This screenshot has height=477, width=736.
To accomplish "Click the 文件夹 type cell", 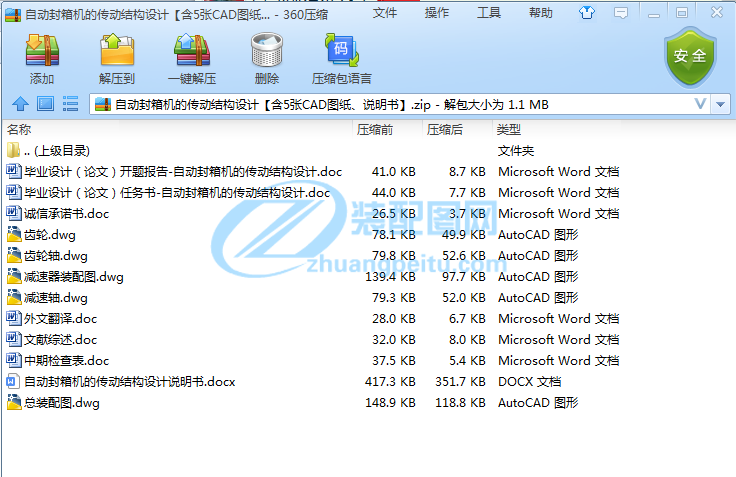I will 516,151.
